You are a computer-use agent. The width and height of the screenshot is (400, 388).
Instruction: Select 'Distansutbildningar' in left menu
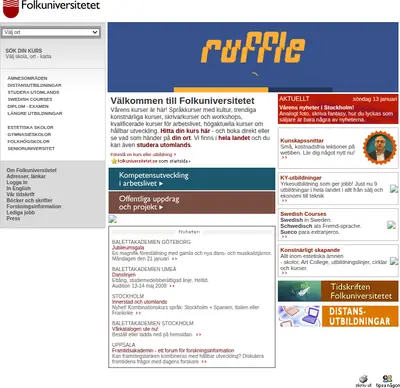tap(34, 85)
